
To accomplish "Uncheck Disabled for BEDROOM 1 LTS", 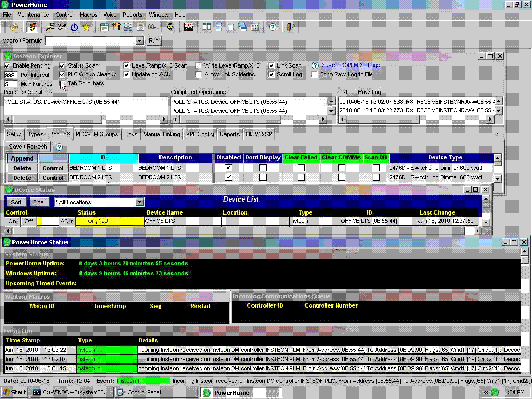I will coord(229,168).
